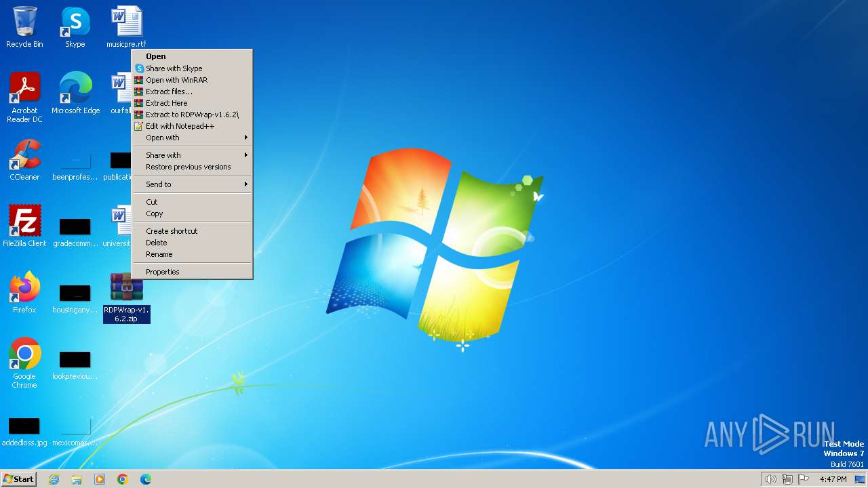Click the Action Center flag icon

pos(804,479)
